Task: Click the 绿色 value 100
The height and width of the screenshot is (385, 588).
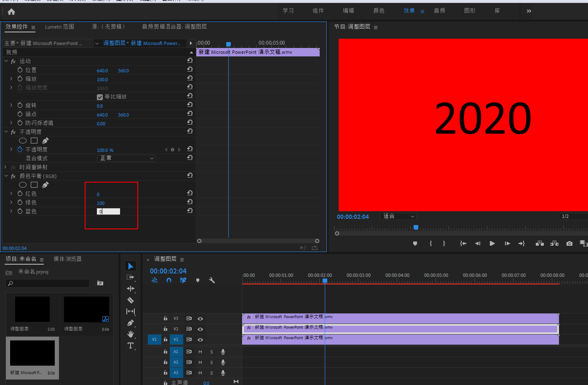Action: (101, 203)
